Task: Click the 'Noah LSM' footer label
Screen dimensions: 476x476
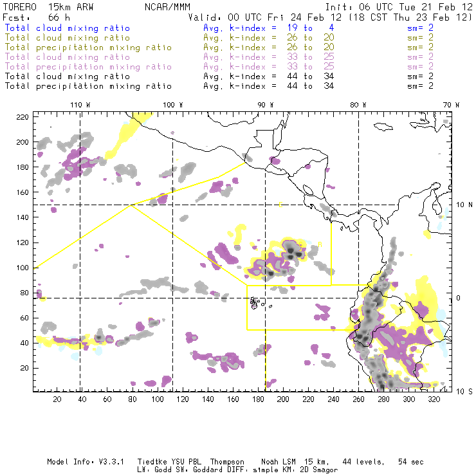Action: (279, 462)
